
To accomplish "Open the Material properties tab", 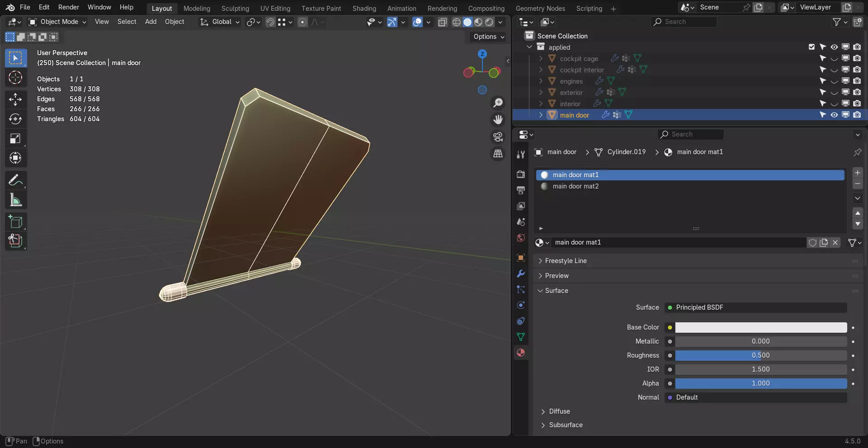I will [x=521, y=353].
